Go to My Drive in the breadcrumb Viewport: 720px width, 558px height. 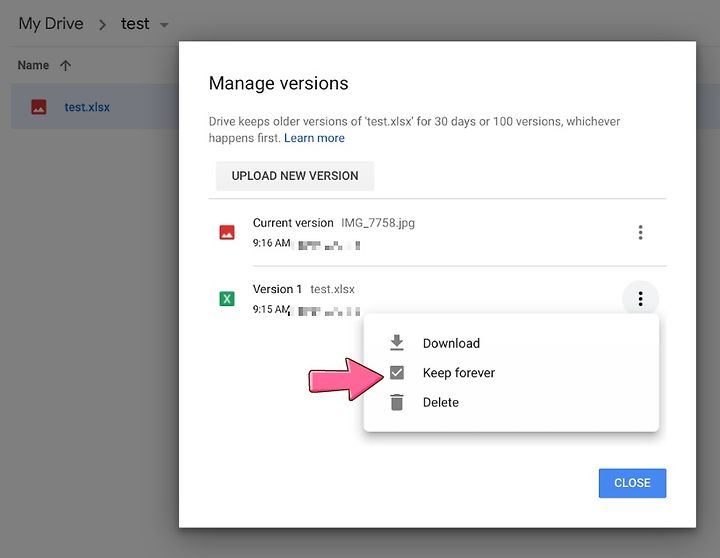click(51, 24)
